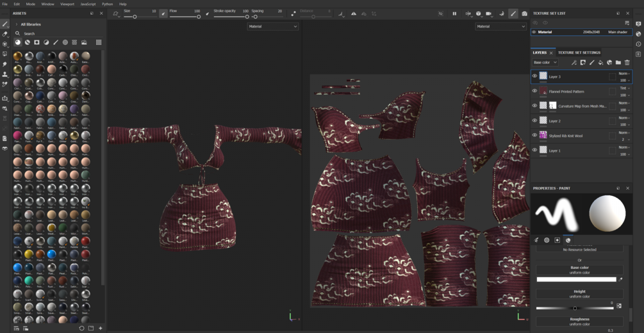644x333 pixels.
Task: Switch assets to grid view icon
Action: click(x=99, y=42)
